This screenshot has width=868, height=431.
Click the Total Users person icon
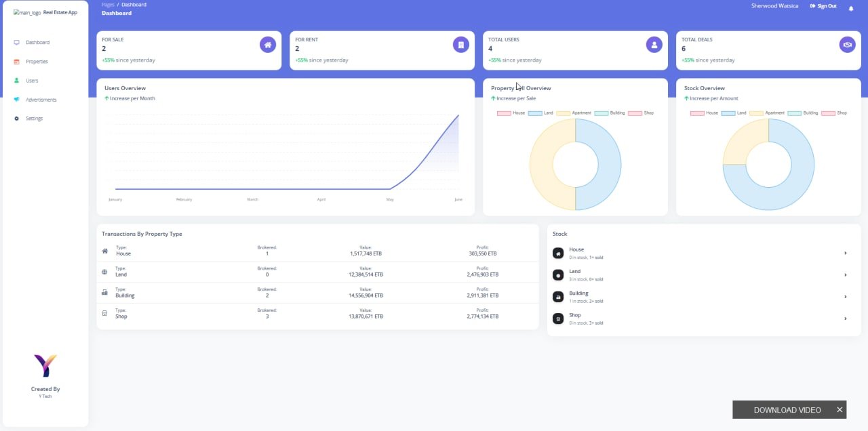pos(654,45)
